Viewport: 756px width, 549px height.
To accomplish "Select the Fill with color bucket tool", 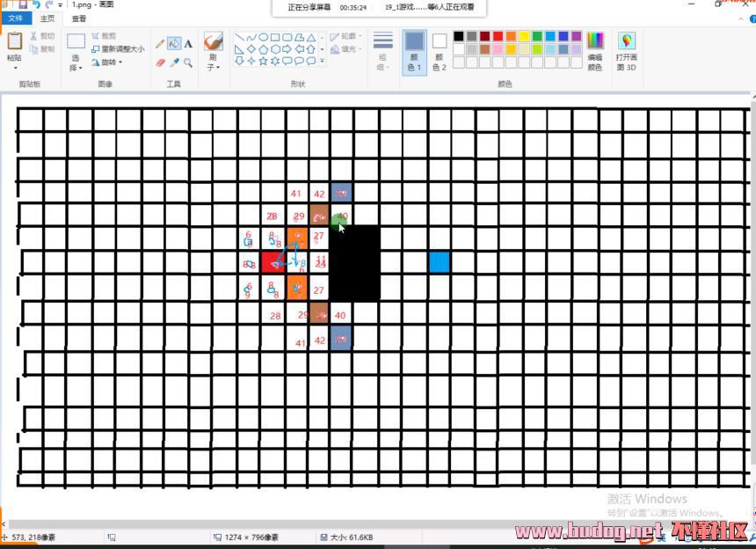I will pos(174,43).
